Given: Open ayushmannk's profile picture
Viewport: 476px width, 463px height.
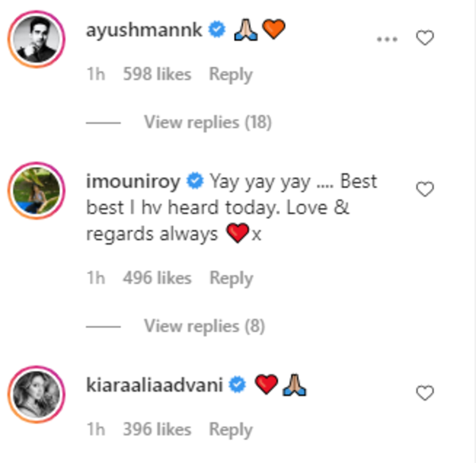Looking at the screenshot, I should click(x=36, y=39).
